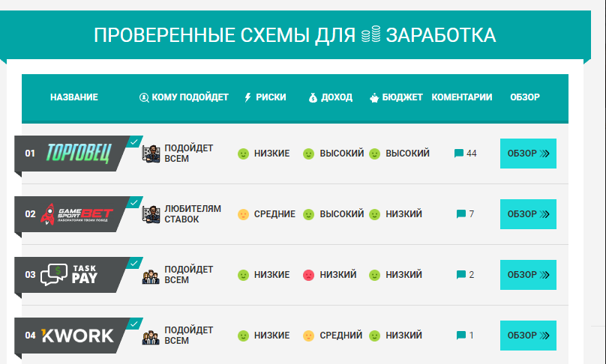Click the person icon beside Кому подойдет
The width and height of the screenshot is (606, 364).
click(x=144, y=97)
